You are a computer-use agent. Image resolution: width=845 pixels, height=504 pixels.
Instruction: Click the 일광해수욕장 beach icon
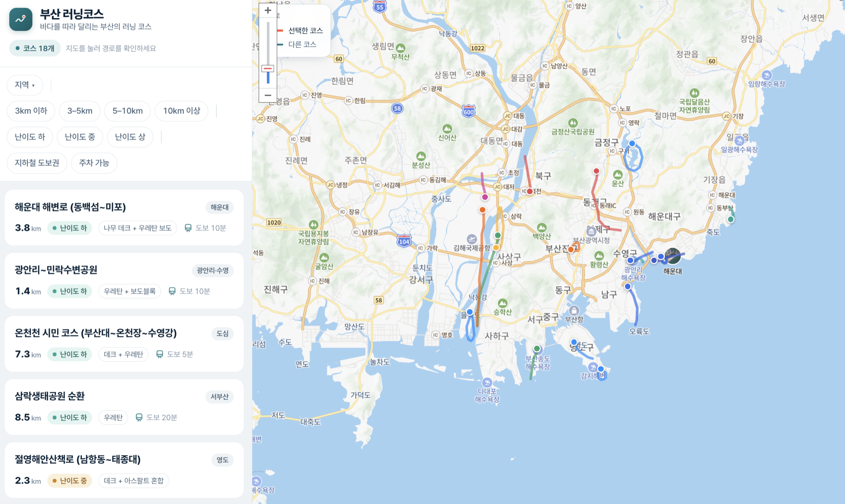(739, 141)
